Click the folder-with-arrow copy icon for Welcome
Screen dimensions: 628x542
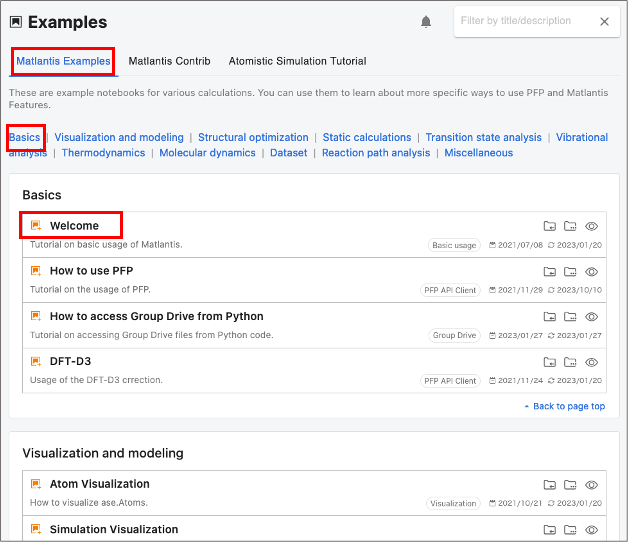point(550,226)
